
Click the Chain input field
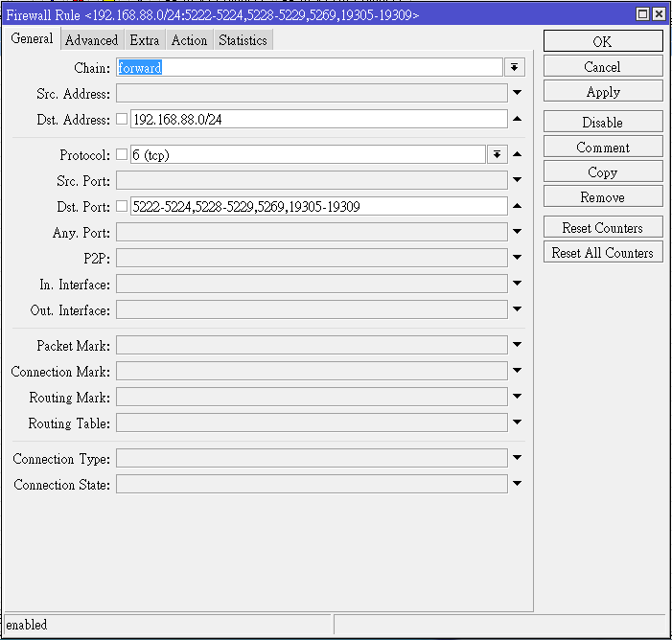click(x=309, y=67)
